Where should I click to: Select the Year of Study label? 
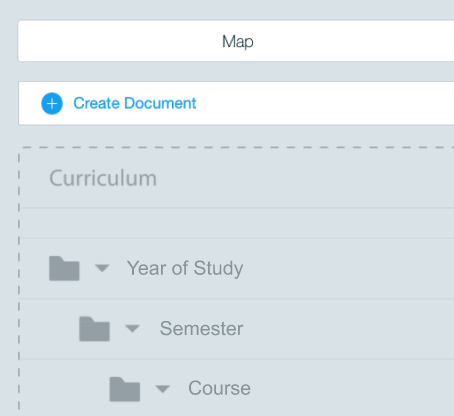pos(185,269)
